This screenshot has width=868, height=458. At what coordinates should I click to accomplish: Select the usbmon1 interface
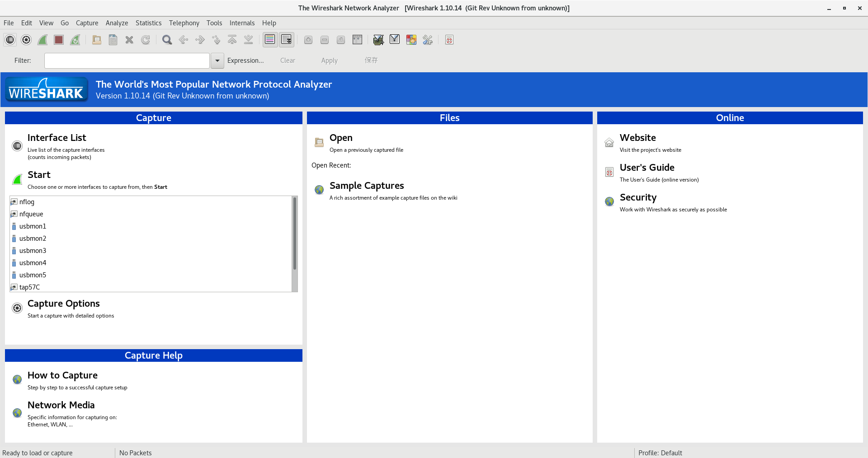(x=151, y=226)
